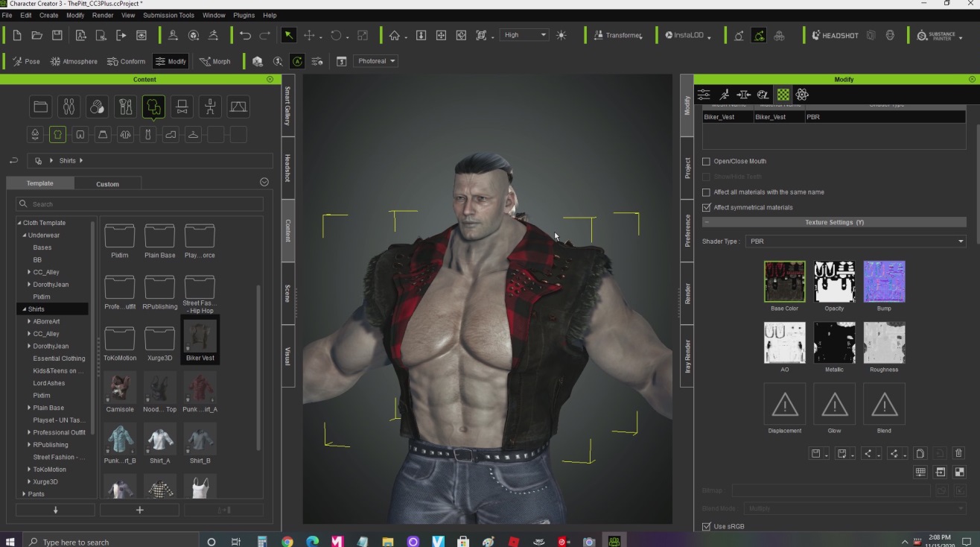Expand the Plain Base tree node
The width and height of the screenshot is (980, 547).
click(29, 408)
